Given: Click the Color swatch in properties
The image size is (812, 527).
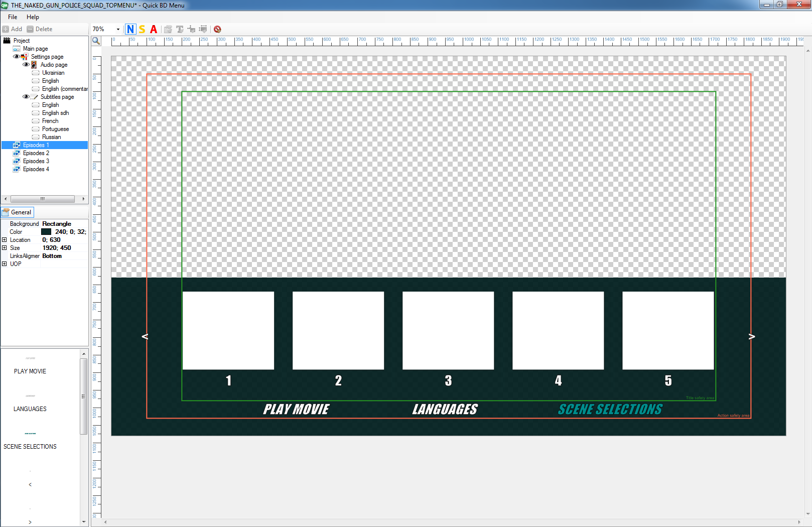Looking at the screenshot, I should 46,232.
